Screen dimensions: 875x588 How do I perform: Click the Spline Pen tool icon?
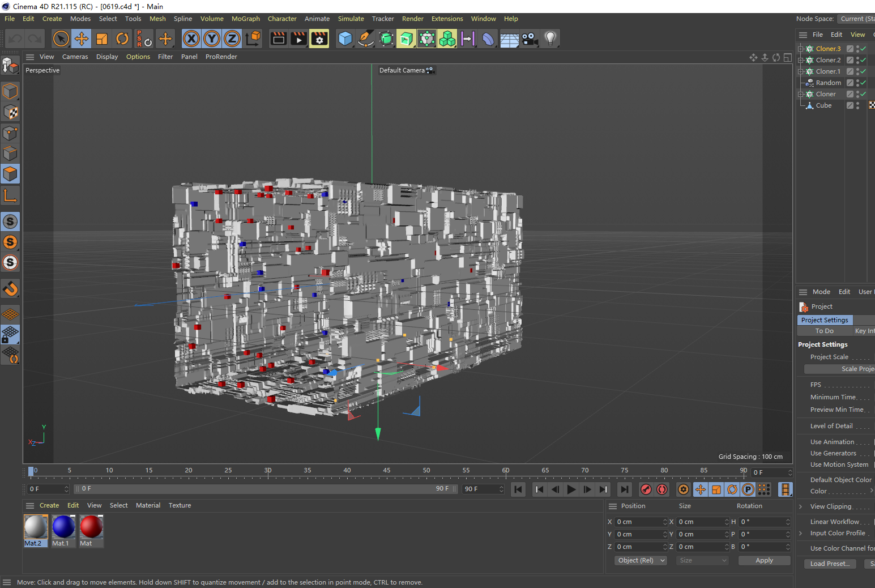click(366, 39)
